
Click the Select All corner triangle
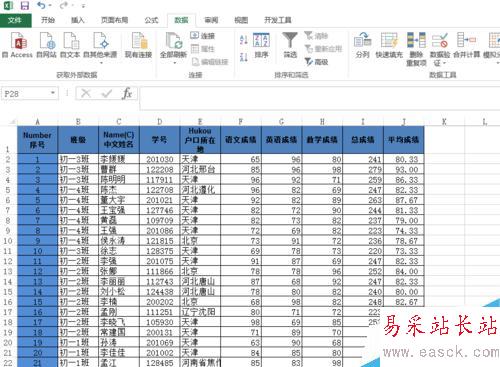[13, 122]
